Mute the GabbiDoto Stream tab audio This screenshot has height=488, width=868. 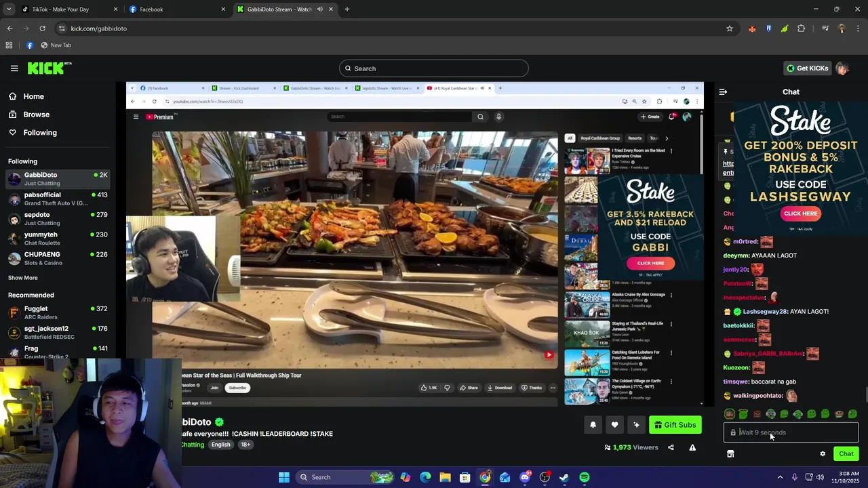coord(319,9)
